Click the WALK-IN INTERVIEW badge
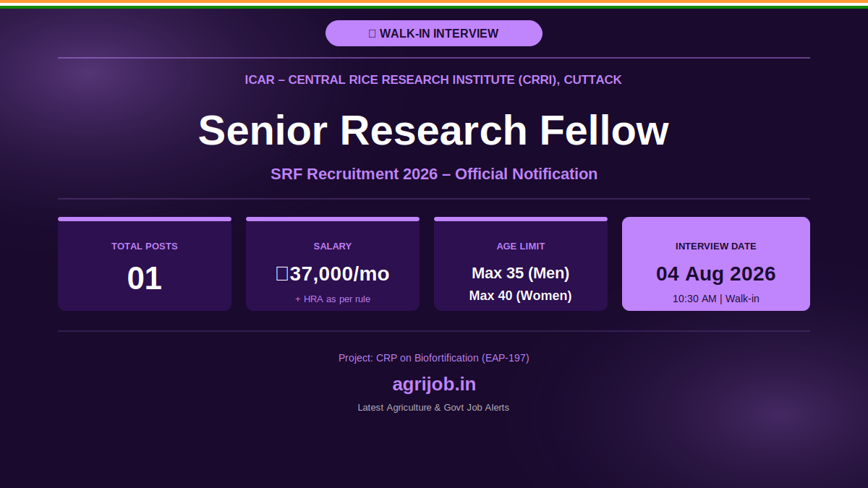 click(x=434, y=33)
